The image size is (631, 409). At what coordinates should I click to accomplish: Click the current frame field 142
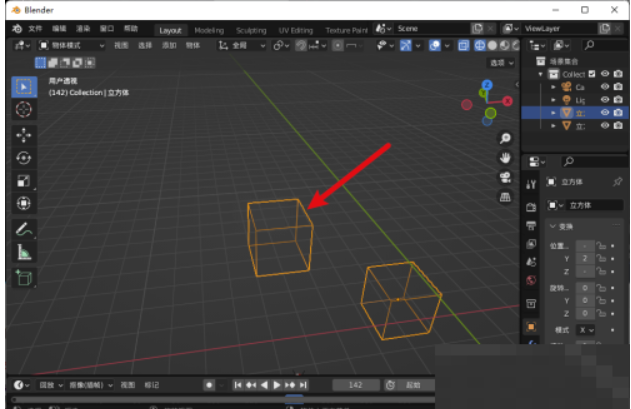point(356,385)
